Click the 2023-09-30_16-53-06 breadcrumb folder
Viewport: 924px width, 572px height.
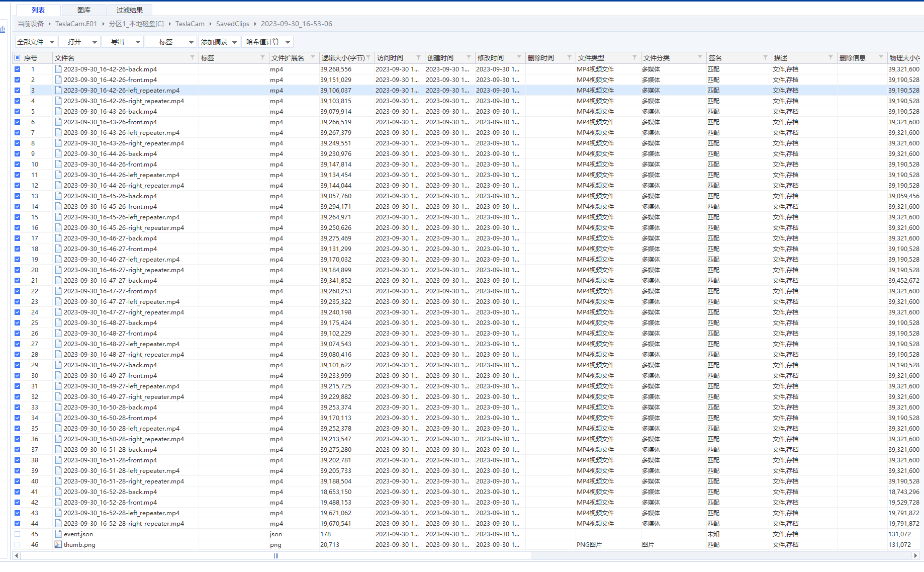(297, 24)
